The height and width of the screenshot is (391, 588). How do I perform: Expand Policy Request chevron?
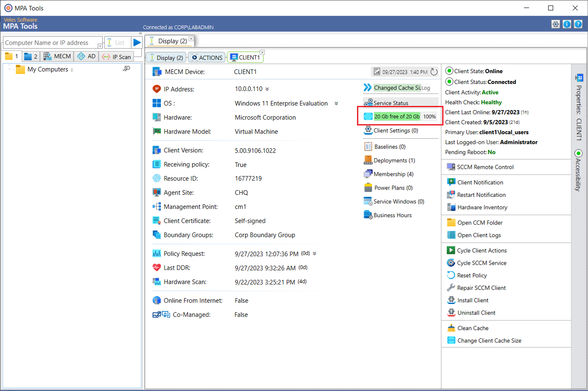click(x=315, y=253)
